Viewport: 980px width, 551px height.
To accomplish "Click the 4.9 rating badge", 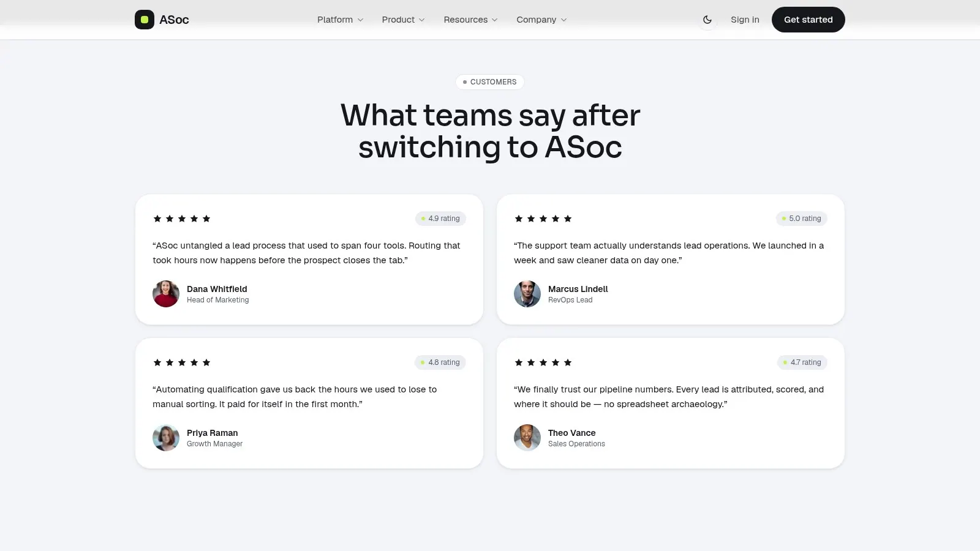I will click(440, 219).
